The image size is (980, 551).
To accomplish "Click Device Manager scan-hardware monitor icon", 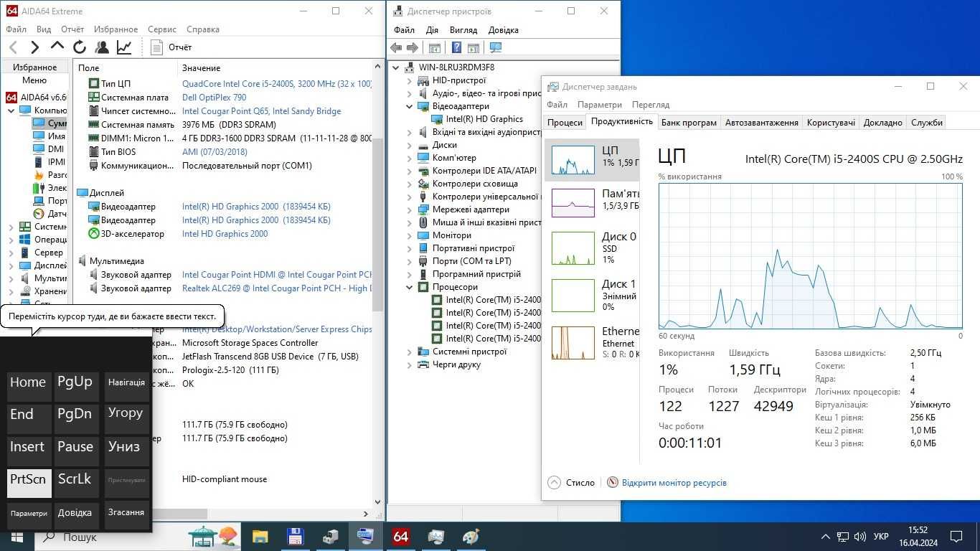I will (495, 48).
